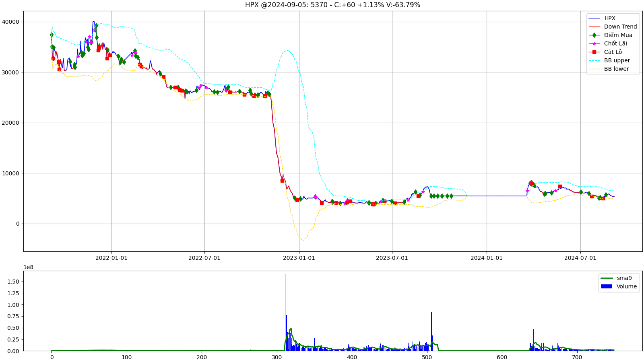The width and height of the screenshot is (644, 362).
Task: Click the Volume legend entry
Action: coord(619,286)
